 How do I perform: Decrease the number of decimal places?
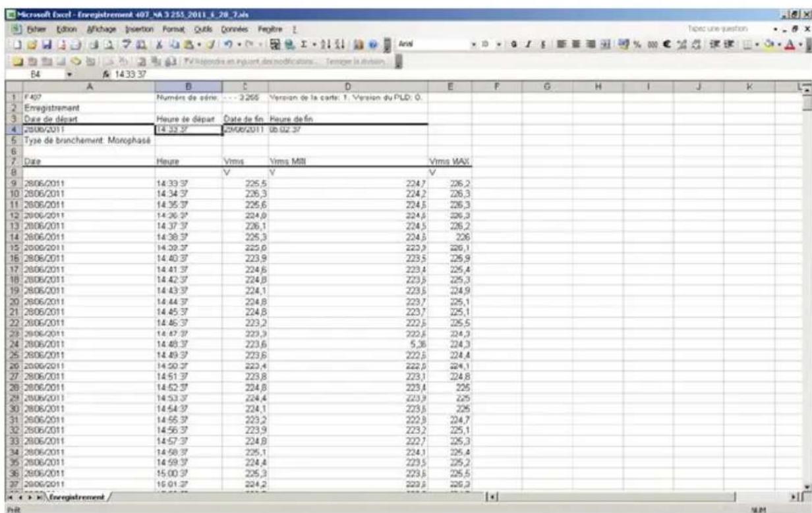pos(697,44)
